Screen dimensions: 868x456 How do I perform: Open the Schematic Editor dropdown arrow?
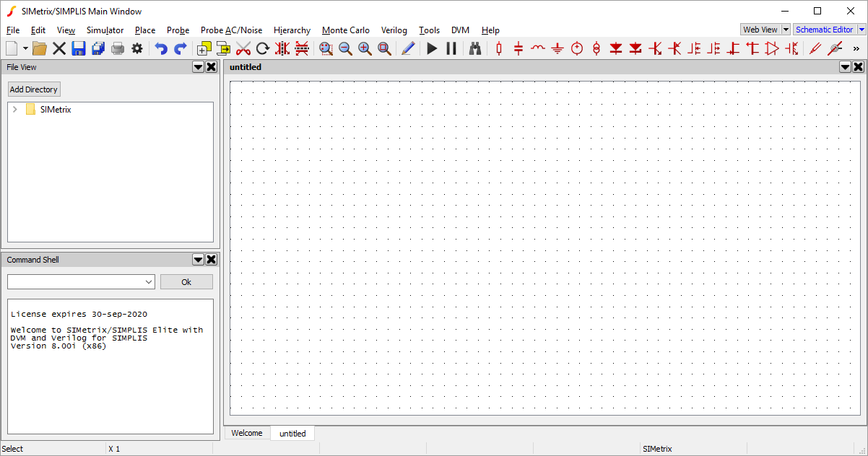coord(862,30)
